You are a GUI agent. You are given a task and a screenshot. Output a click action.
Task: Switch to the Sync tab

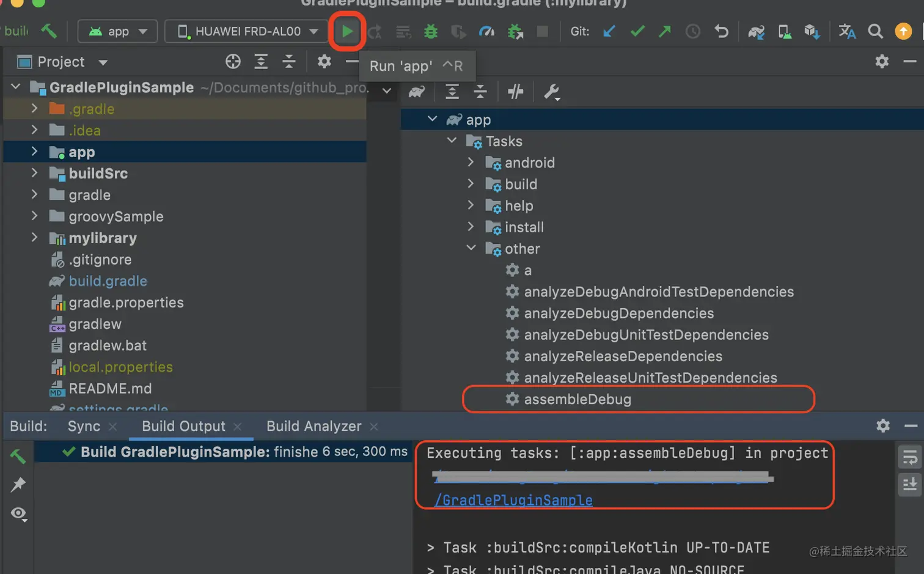pyautogui.click(x=84, y=426)
